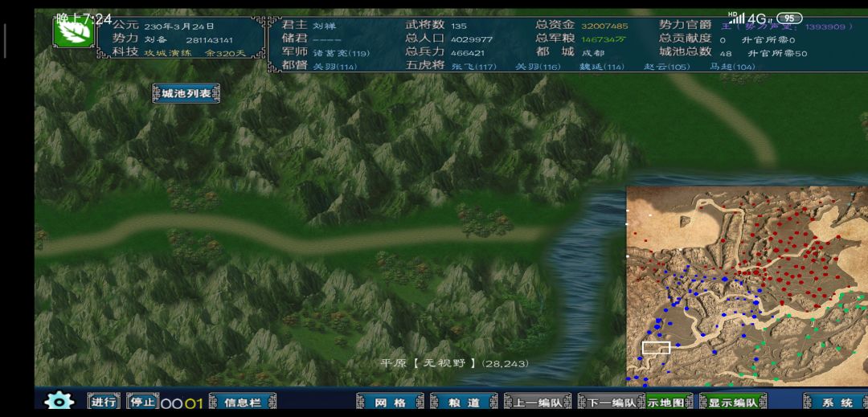Viewport: 868px width, 417px height.
Task: Open the 城池列表 city list
Action: click(x=186, y=93)
